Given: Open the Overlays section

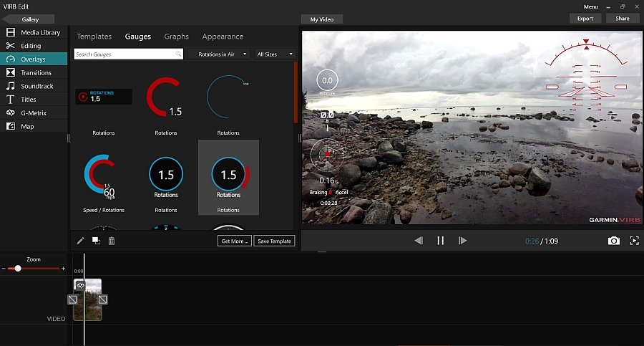Looking at the screenshot, I should [34, 59].
